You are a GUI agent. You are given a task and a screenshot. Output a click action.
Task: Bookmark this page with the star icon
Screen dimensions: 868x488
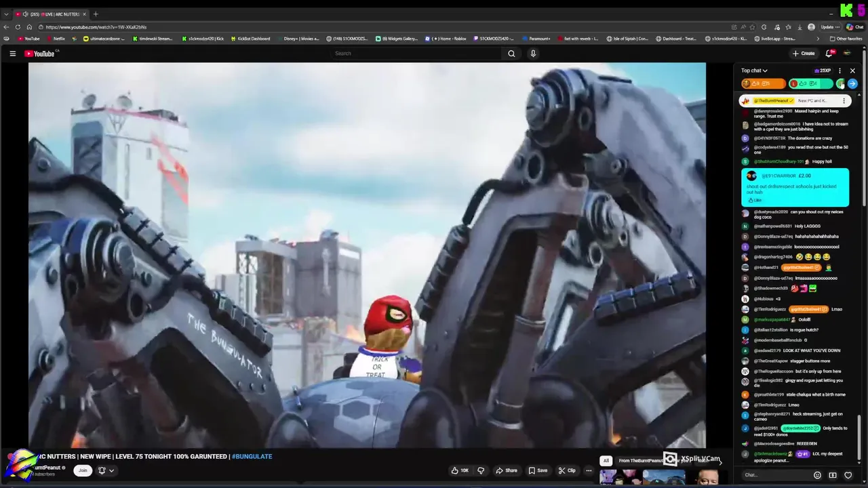click(x=752, y=27)
